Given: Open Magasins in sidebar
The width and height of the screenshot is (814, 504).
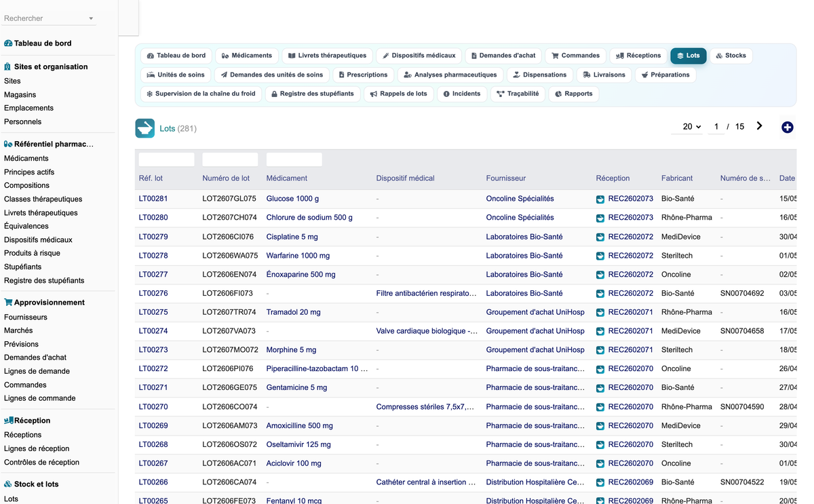Looking at the screenshot, I should pos(20,95).
